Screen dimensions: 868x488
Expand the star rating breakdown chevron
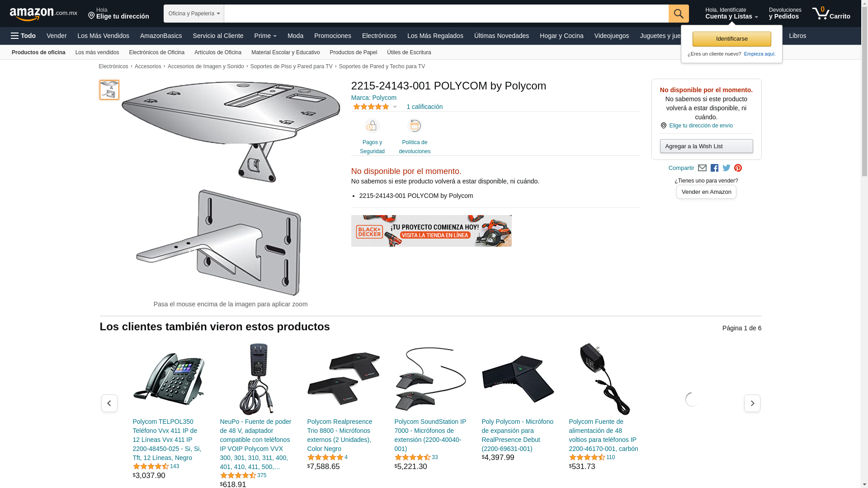tap(395, 107)
